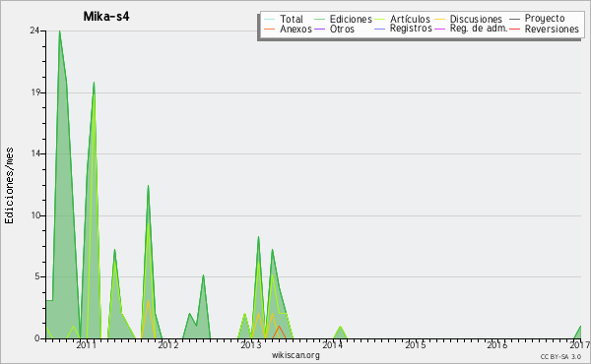Click the x-axis year 2015
591x364 pixels.
pyautogui.click(x=415, y=344)
